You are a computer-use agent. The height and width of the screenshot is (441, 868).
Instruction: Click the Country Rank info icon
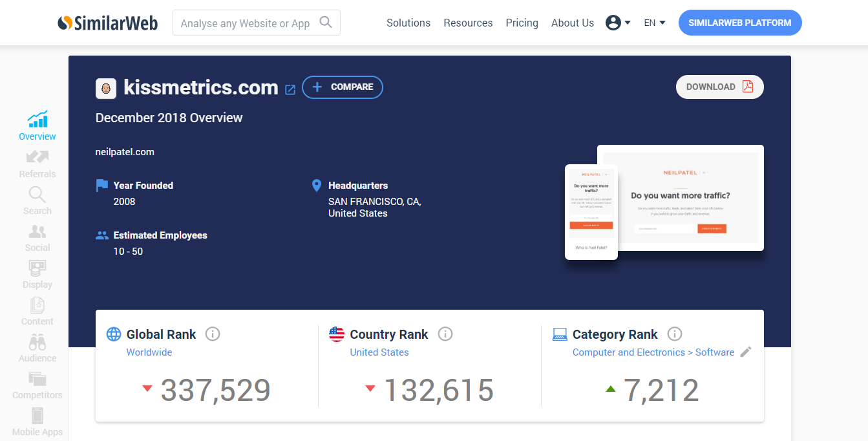click(445, 334)
